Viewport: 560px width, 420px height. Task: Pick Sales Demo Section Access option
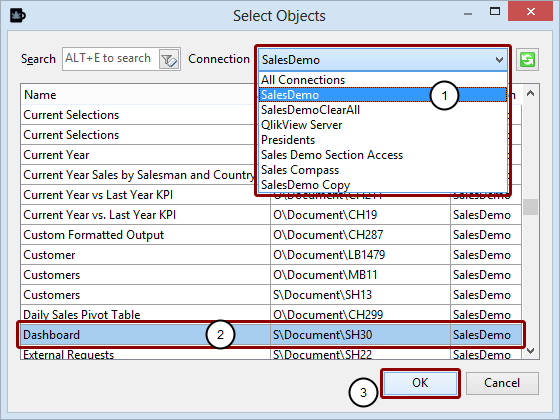pos(383,155)
